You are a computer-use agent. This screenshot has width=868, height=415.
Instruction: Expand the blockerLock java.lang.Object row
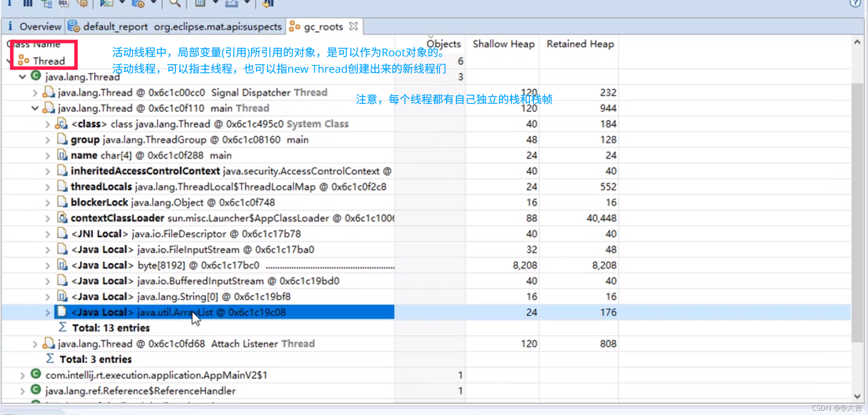tap(47, 203)
